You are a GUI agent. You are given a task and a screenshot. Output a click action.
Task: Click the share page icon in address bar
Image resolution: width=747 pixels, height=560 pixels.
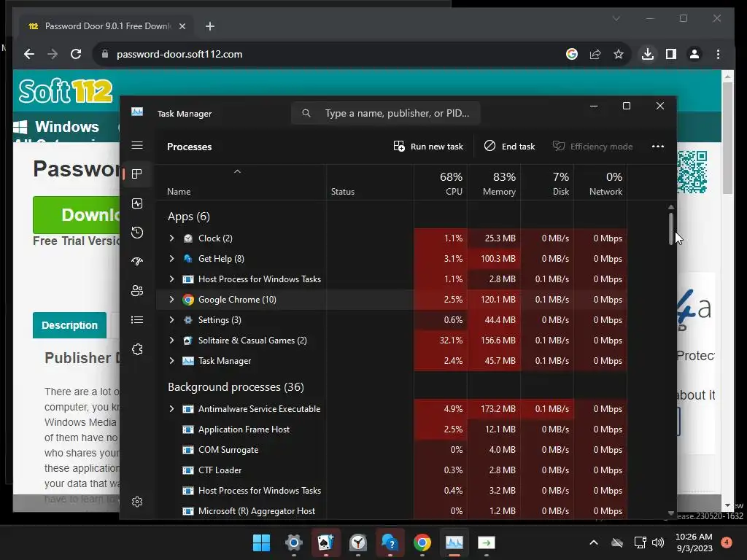[x=595, y=54]
